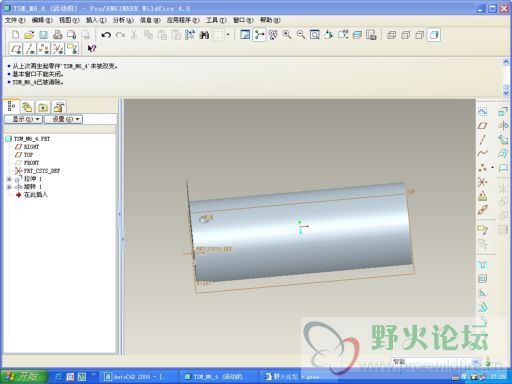The height and width of the screenshot is (384, 512).
Task: Open the 插入 menu
Action: [x=96, y=20]
